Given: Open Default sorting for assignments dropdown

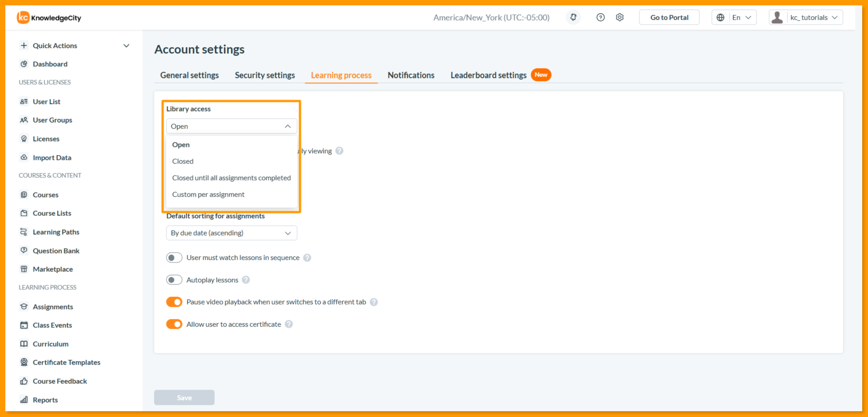Looking at the screenshot, I should 231,233.
